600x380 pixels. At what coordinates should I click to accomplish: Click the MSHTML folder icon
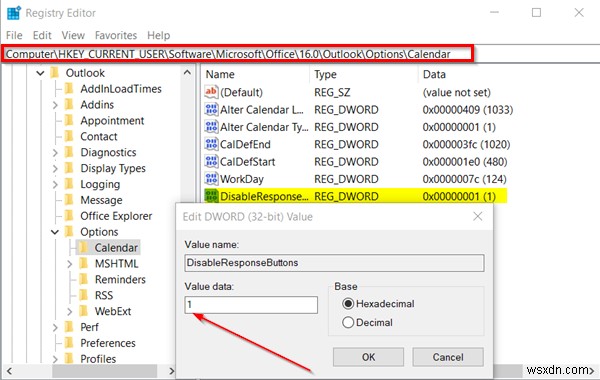click(84, 263)
